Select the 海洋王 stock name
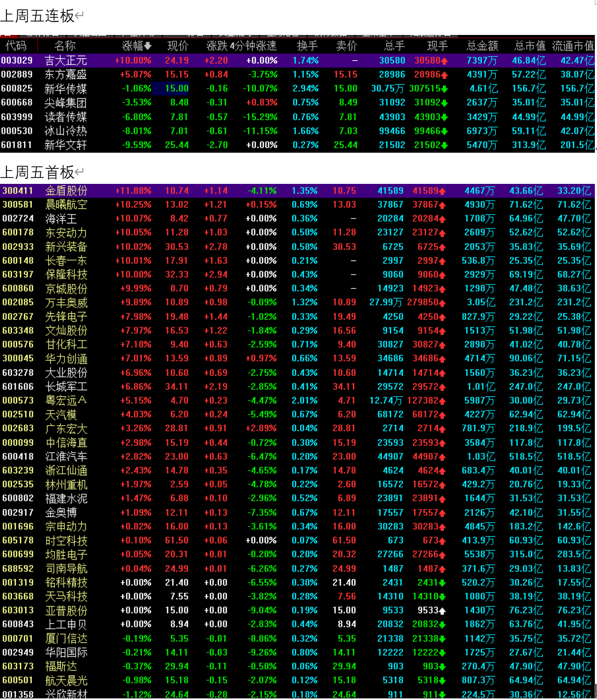Screen dimensions: 597x700 [x=61, y=218]
